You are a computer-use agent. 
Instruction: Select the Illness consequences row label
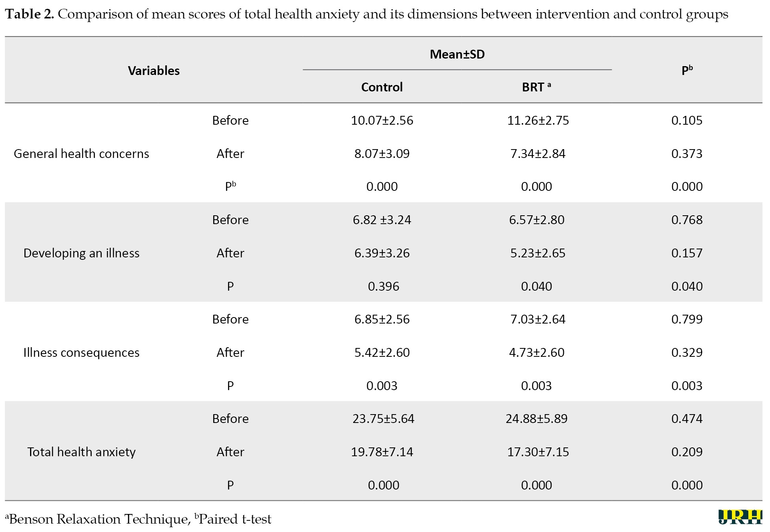pyautogui.click(x=81, y=352)
